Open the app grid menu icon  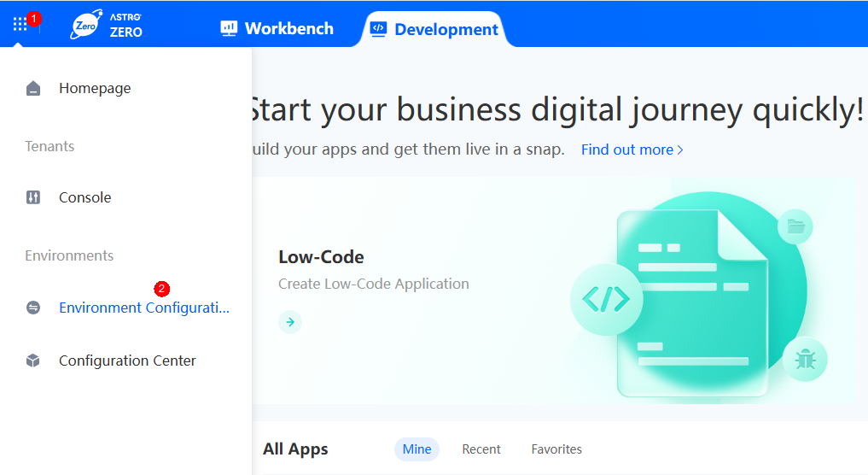pyautogui.click(x=20, y=24)
